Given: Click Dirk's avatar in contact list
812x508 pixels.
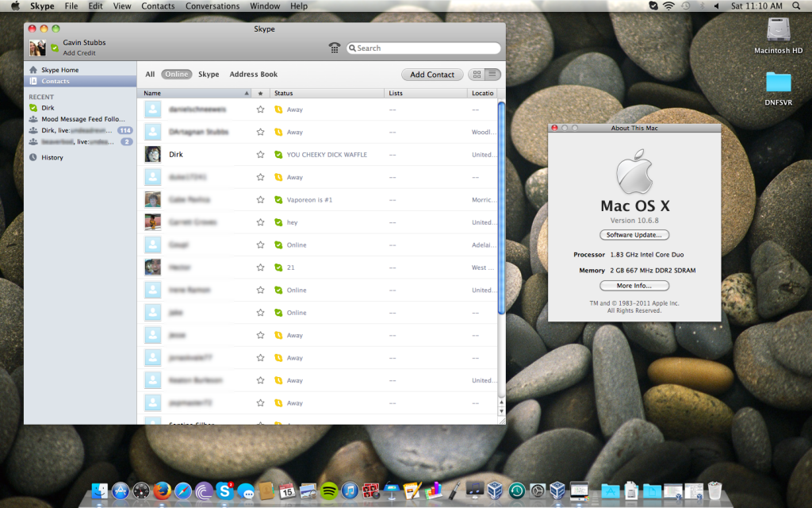Looking at the screenshot, I should [153, 155].
